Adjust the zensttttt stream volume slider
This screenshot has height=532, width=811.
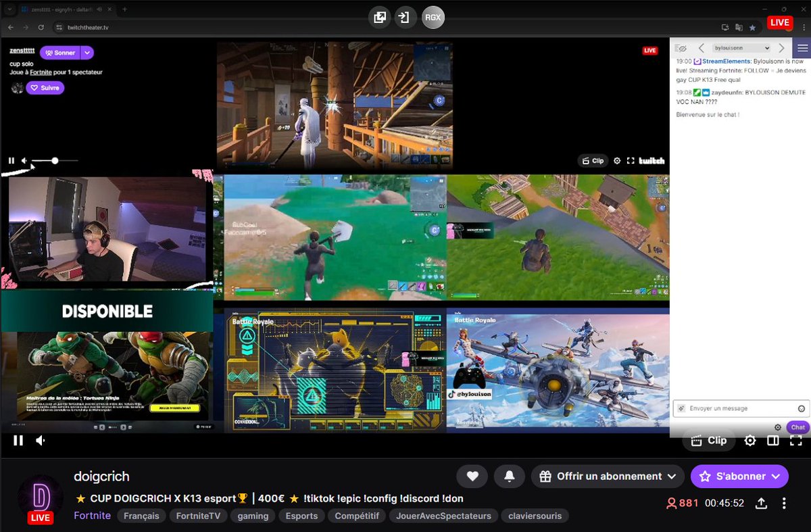click(x=54, y=161)
